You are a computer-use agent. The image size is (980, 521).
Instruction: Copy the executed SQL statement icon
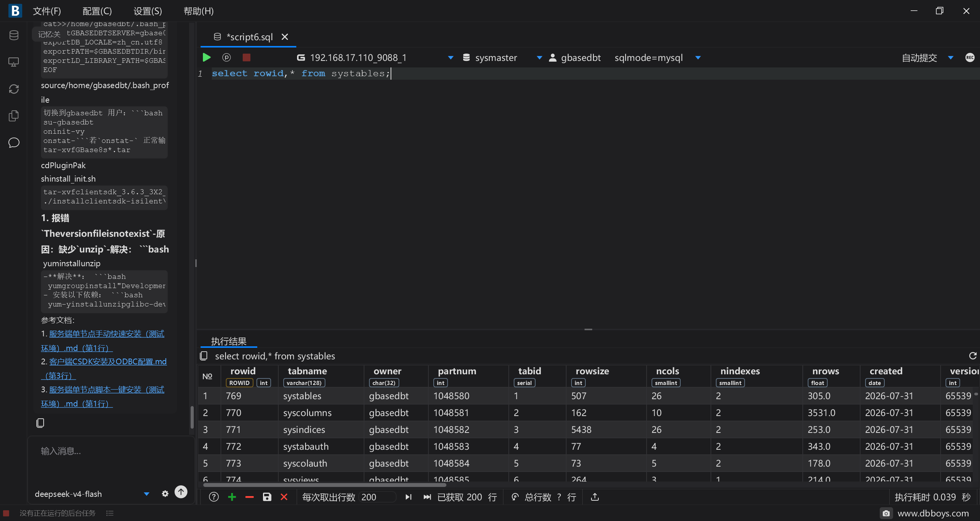204,356
